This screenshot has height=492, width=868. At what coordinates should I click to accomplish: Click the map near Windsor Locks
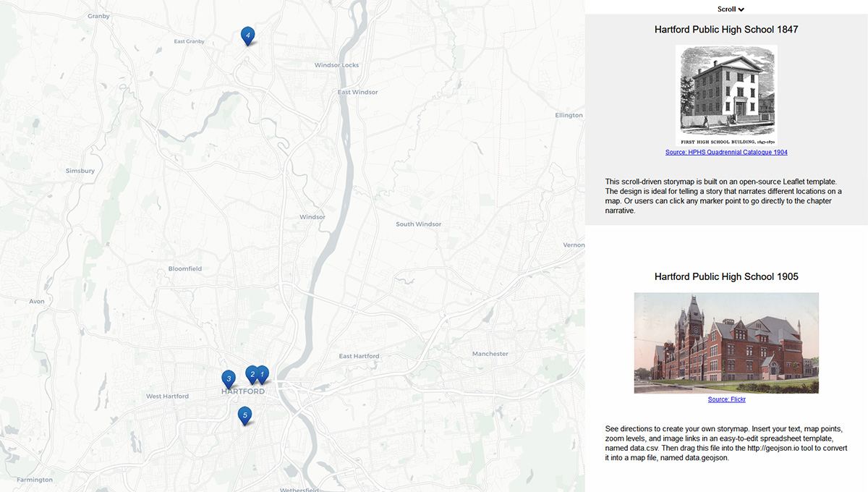(x=336, y=64)
